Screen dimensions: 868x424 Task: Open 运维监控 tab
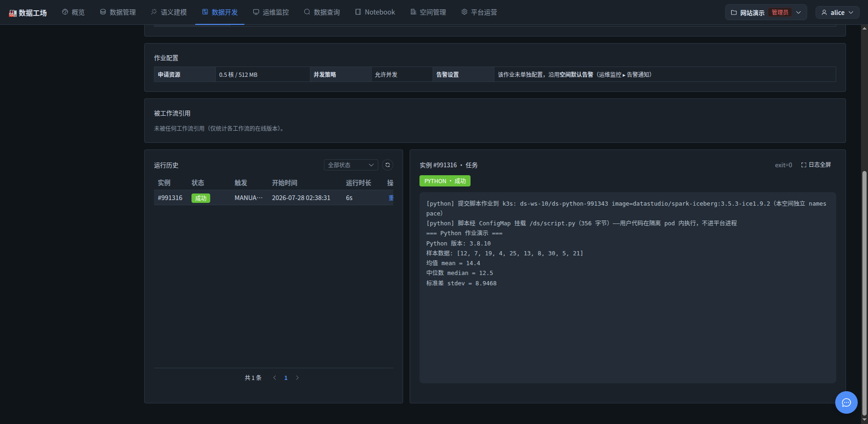coord(271,12)
